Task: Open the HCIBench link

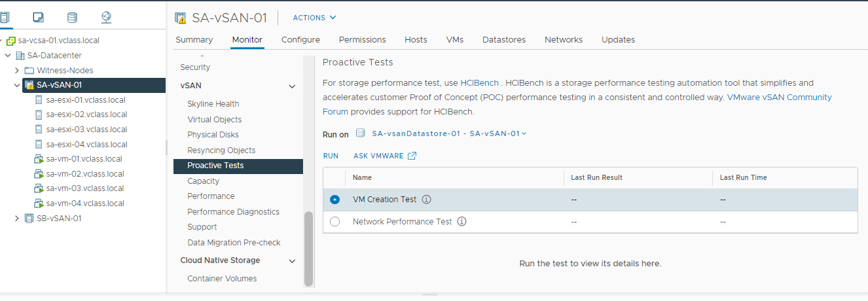Action: pyautogui.click(x=480, y=83)
